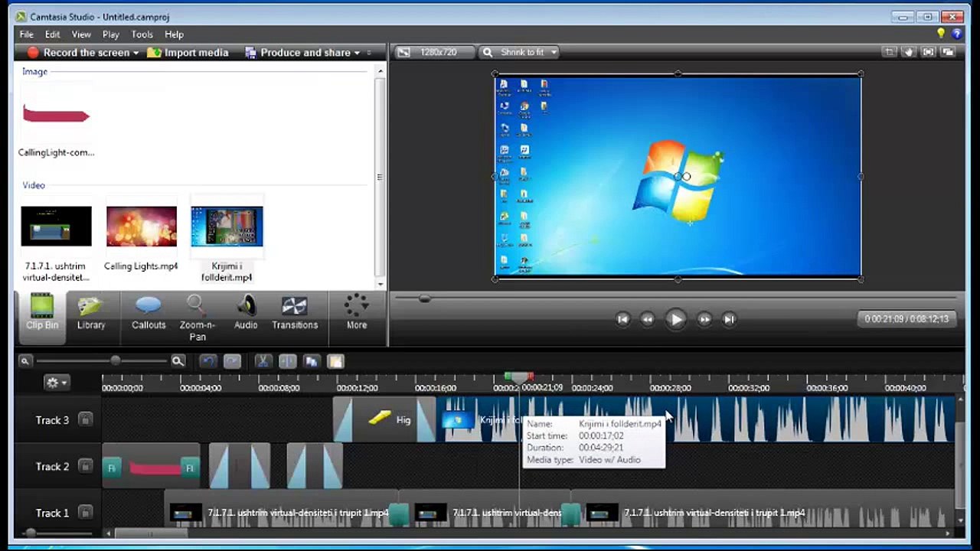Click the rewind button
The width and height of the screenshot is (980, 551).
pyautogui.click(x=648, y=319)
